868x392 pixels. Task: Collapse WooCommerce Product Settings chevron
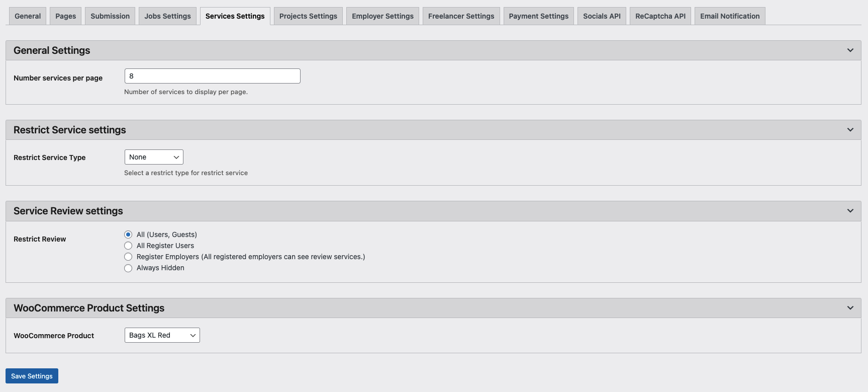click(x=850, y=308)
